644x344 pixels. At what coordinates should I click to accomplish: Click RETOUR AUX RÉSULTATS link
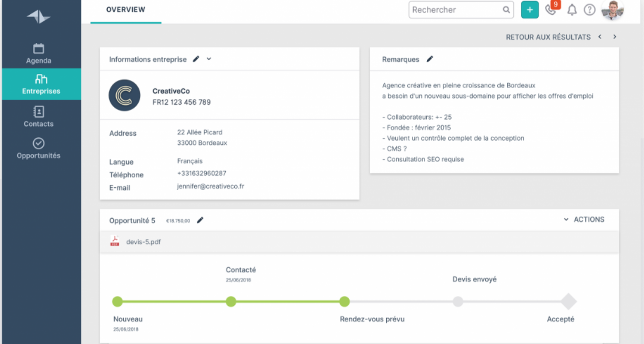pyautogui.click(x=548, y=37)
